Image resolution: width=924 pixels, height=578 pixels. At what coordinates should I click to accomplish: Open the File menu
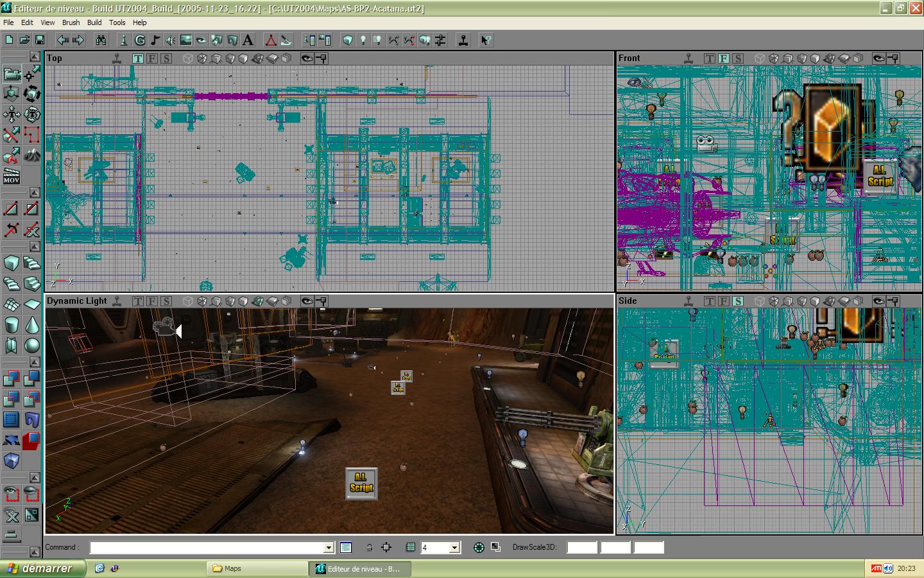click(8, 22)
